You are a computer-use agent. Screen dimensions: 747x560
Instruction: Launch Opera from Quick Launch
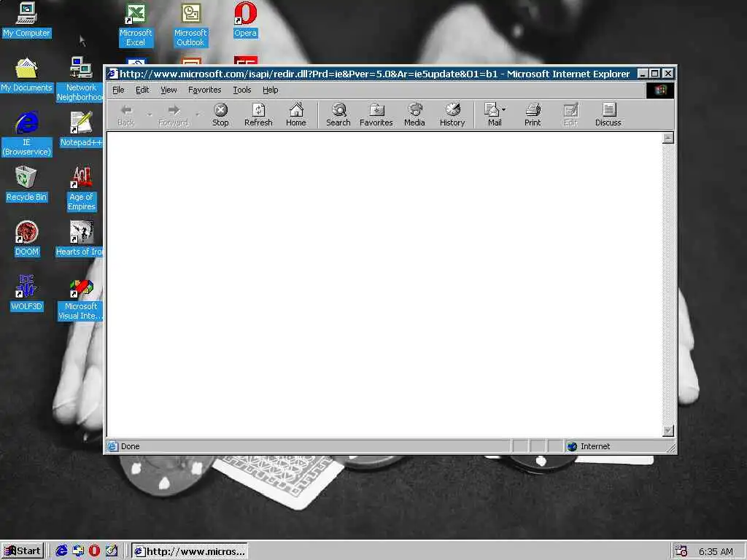click(x=94, y=551)
